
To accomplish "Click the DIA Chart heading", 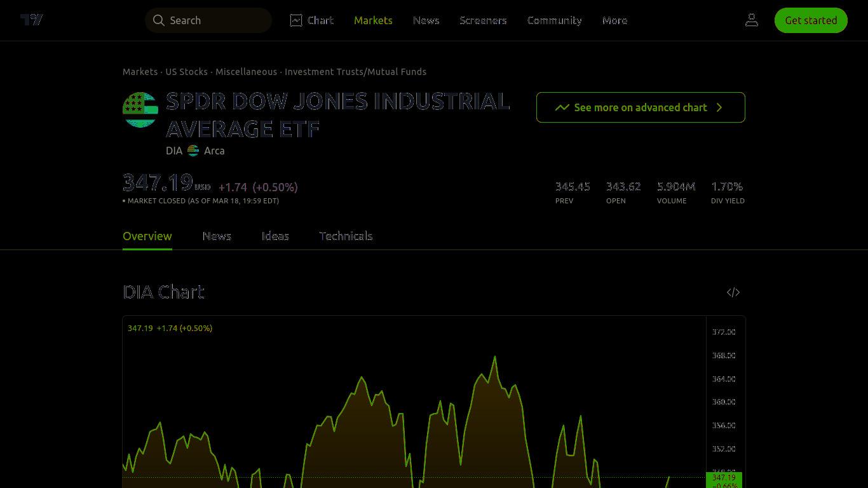I will click(163, 292).
